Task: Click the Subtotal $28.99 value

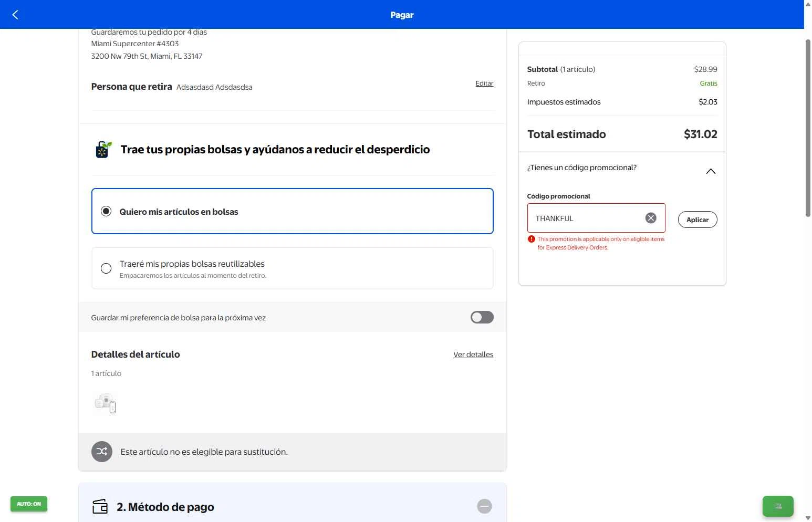Action: point(705,69)
